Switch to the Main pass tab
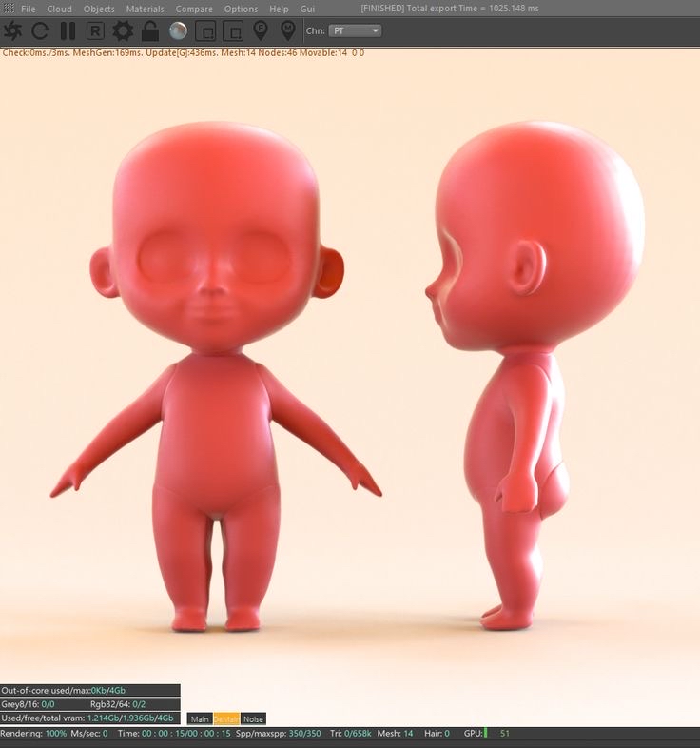The image size is (700, 748). [200, 718]
